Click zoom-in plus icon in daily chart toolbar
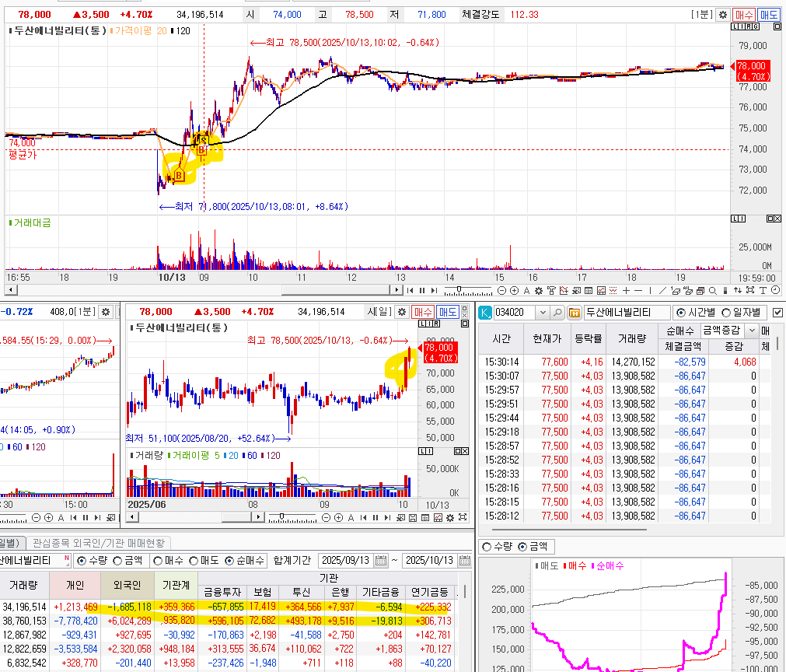The image size is (786, 672). click(x=338, y=517)
